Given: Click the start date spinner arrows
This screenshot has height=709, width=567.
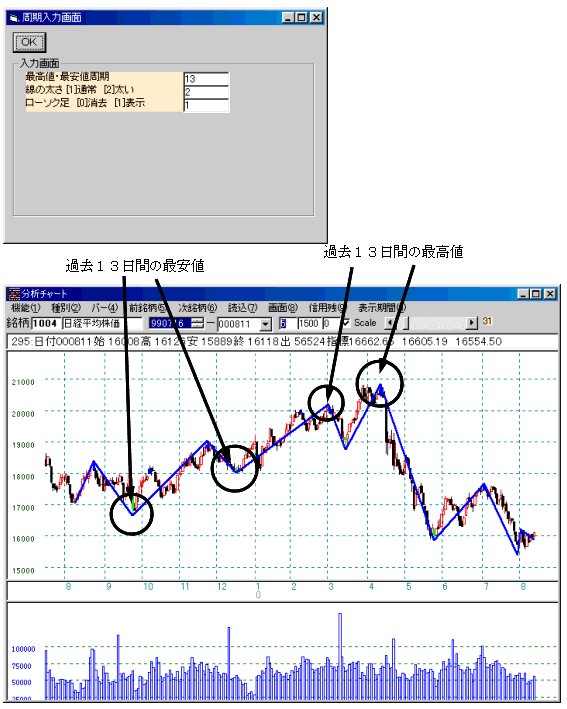Looking at the screenshot, I should [x=198, y=323].
